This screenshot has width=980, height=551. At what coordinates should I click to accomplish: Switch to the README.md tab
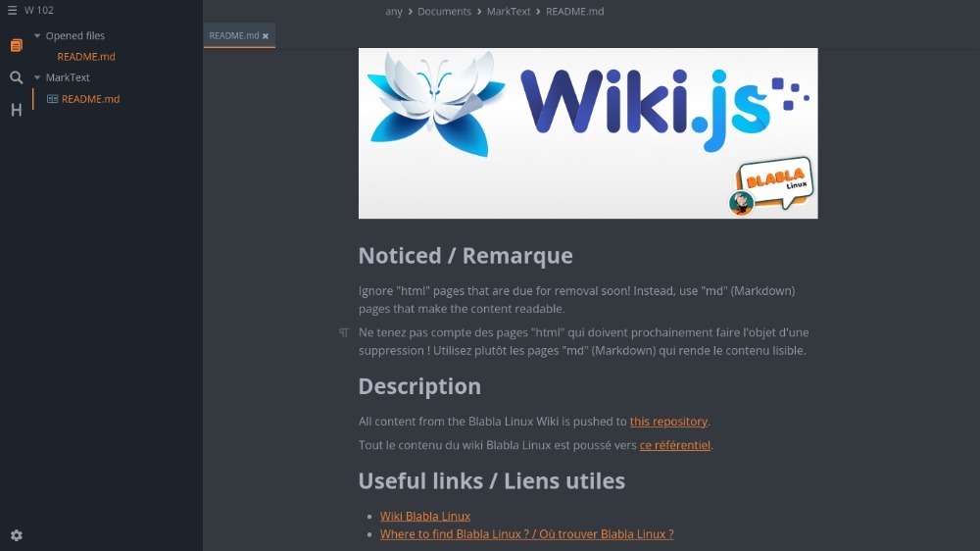click(x=233, y=36)
